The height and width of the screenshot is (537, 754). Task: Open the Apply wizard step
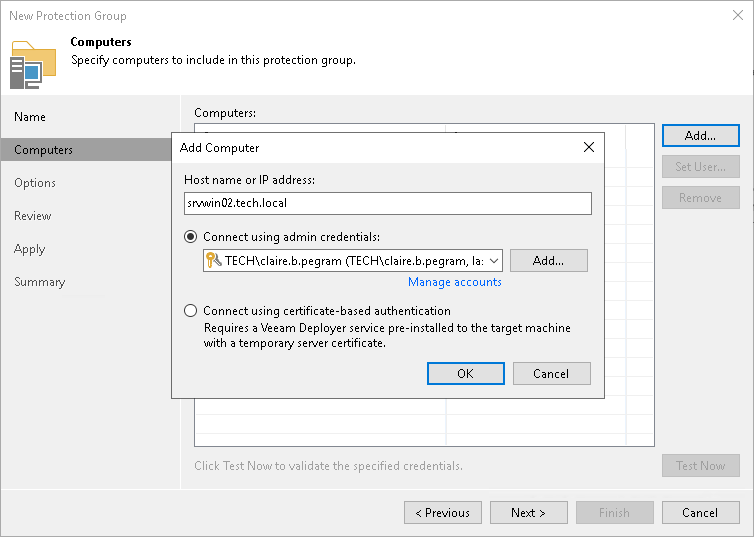click(x=29, y=249)
